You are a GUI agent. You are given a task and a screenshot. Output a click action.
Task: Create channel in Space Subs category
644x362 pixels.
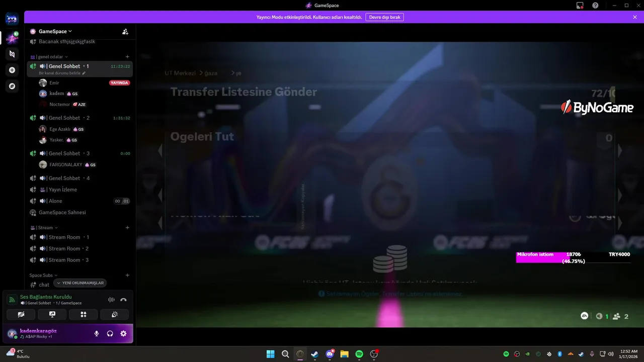click(x=127, y=276)
